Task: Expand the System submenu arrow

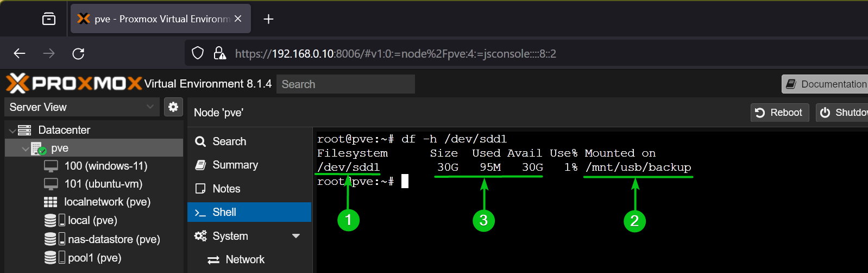Action: (x=296, y=236)
